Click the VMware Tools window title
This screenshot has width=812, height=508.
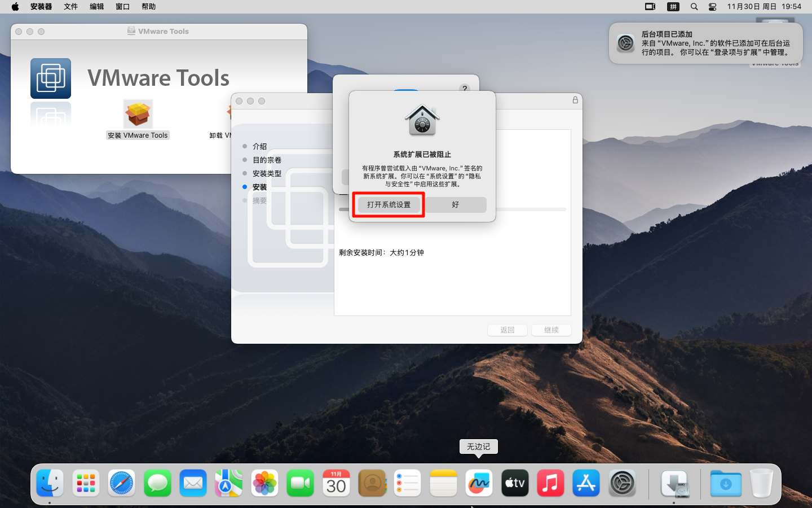coord(164,31)
